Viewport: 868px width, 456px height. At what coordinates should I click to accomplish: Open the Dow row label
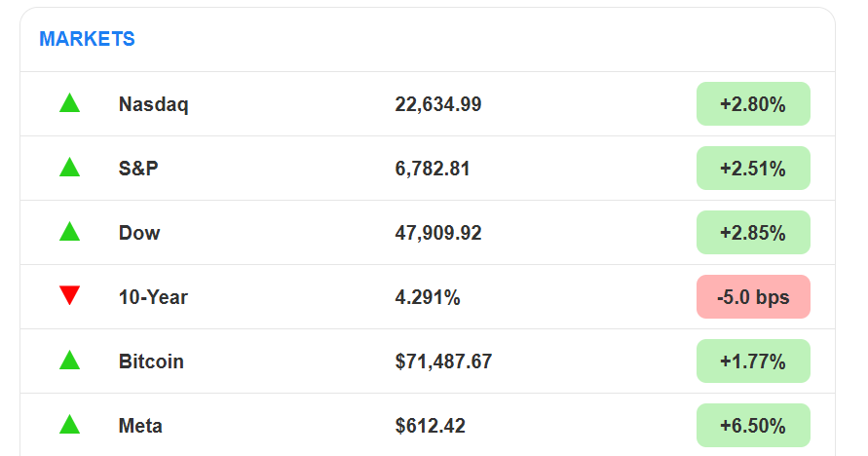click(x=139, y=233)
